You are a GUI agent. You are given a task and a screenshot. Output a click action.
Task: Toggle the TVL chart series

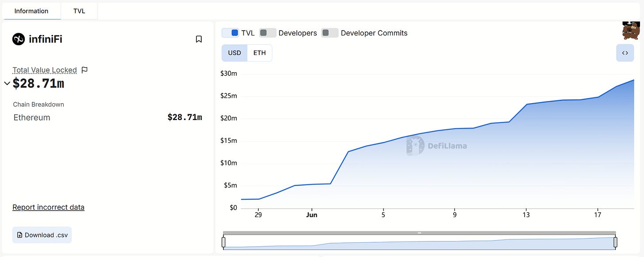tap(230, 33)
